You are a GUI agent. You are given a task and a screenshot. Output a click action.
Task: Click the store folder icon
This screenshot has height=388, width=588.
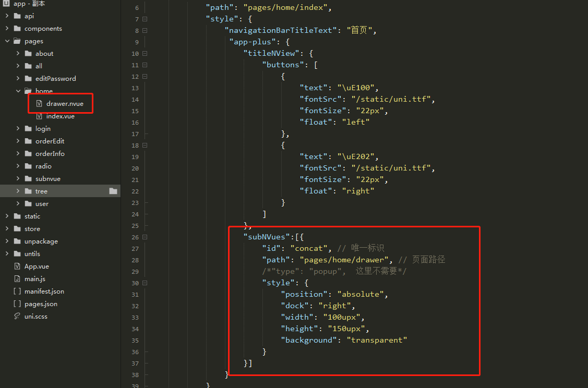coord(17,228)
